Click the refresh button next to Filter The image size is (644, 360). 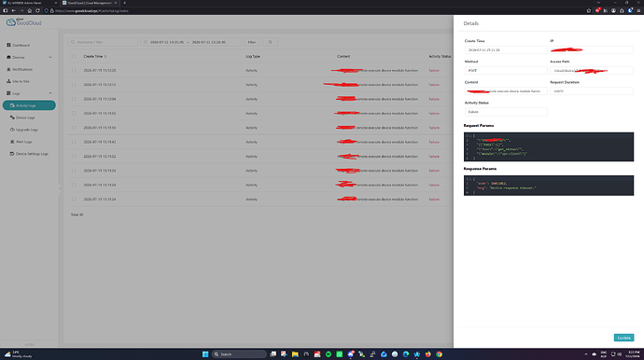tap(270, 42)
